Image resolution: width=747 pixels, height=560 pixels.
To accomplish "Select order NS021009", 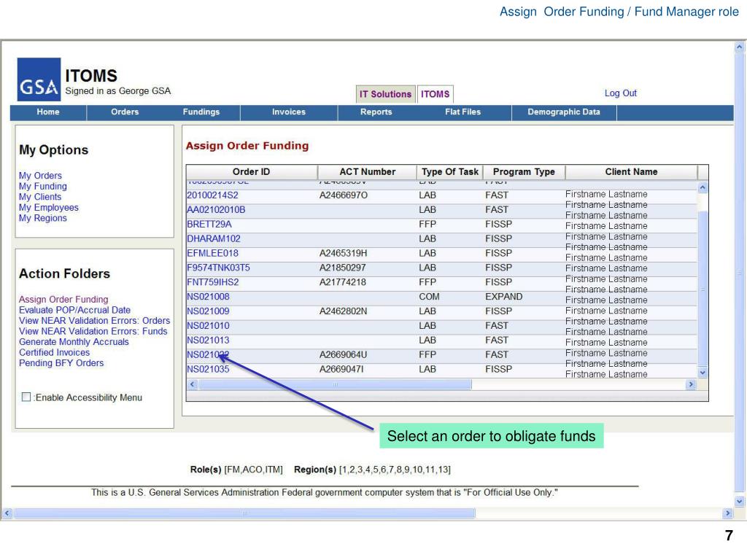I will pyautogui.click(x=208, y=311).
